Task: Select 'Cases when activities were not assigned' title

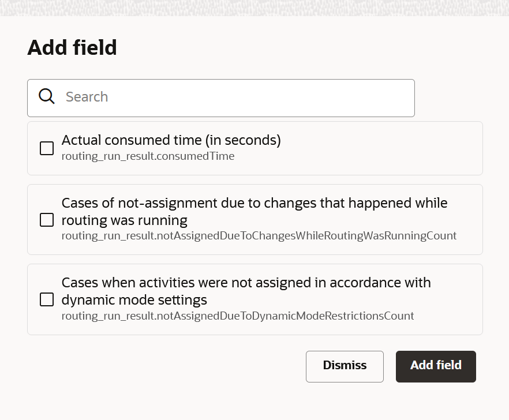Action: [246, 283]
